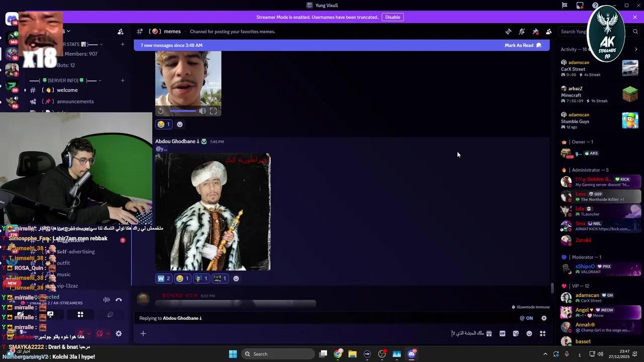Replay the video attachment
The width and height of the screenshot is (644, 362).
pos(161,111)
